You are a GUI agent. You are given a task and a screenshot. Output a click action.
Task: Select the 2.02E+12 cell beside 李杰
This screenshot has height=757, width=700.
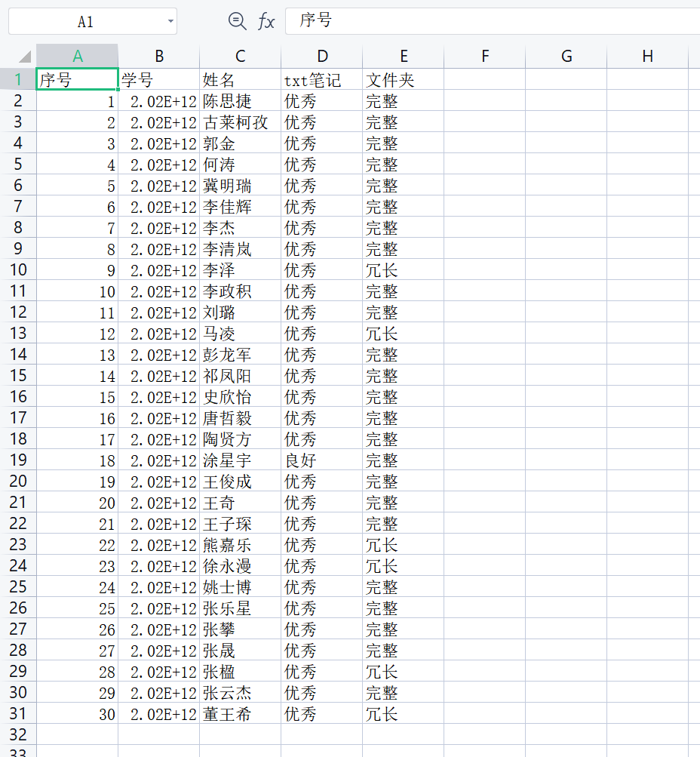[158, 228]
